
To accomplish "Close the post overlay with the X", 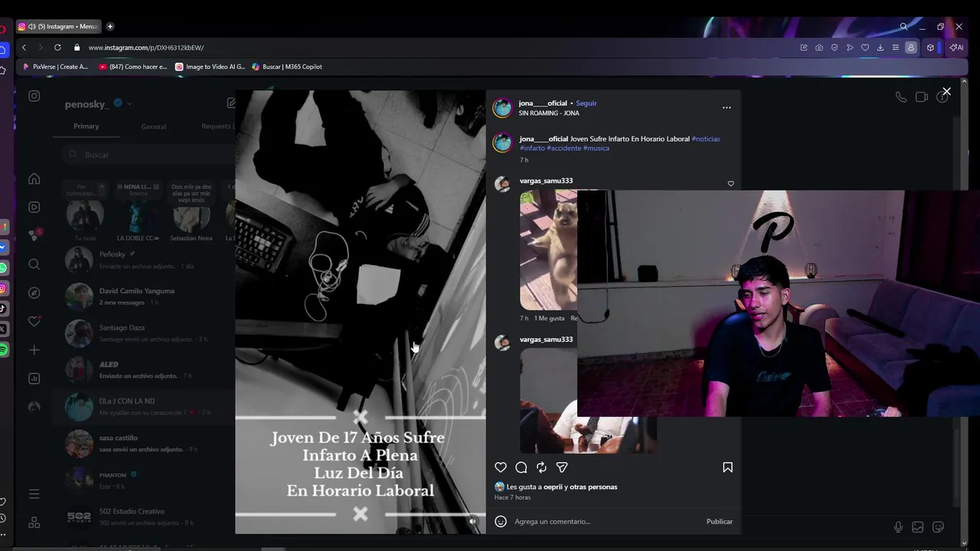I will point(946,92).
